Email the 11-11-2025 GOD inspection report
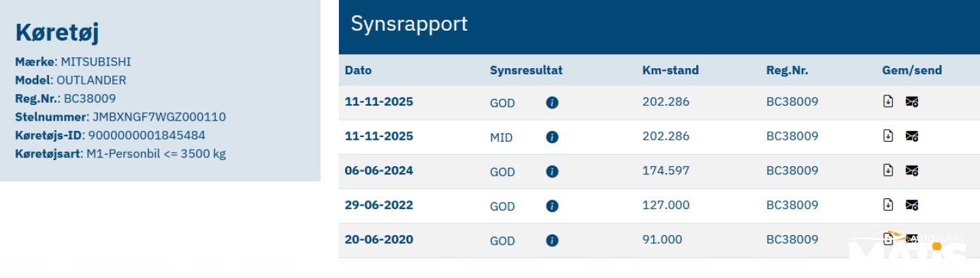Image resolution: width=980 pixels, height=278 pixels. [912, 102]
